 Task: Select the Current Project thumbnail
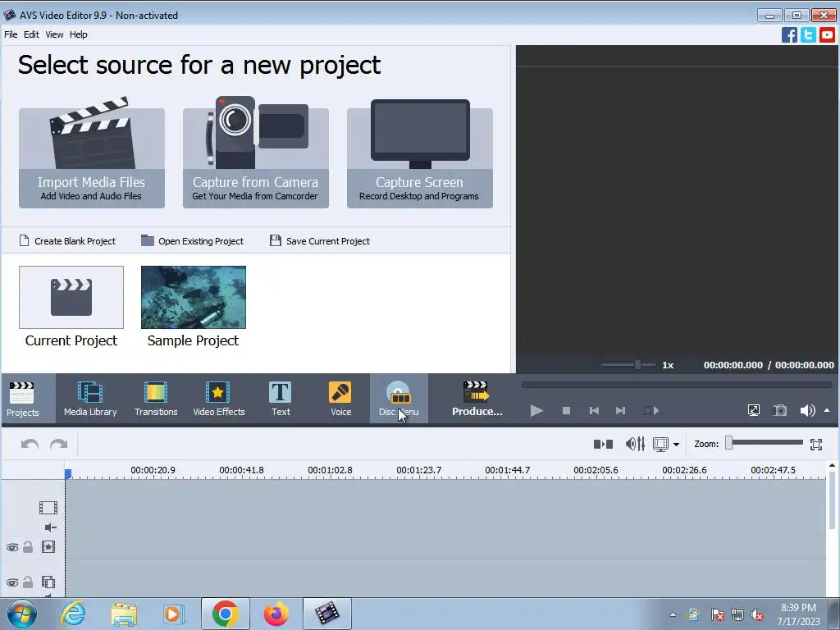click(71, 297)
